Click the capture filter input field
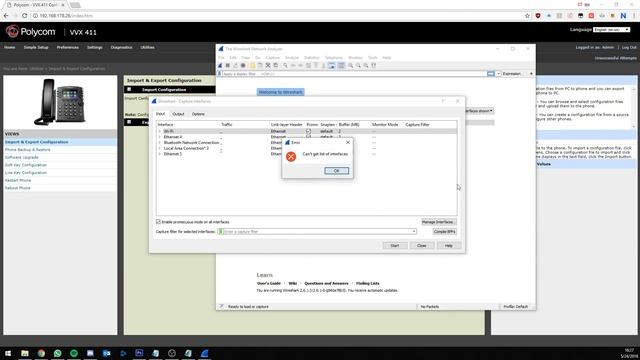 (x=316, y=231)
